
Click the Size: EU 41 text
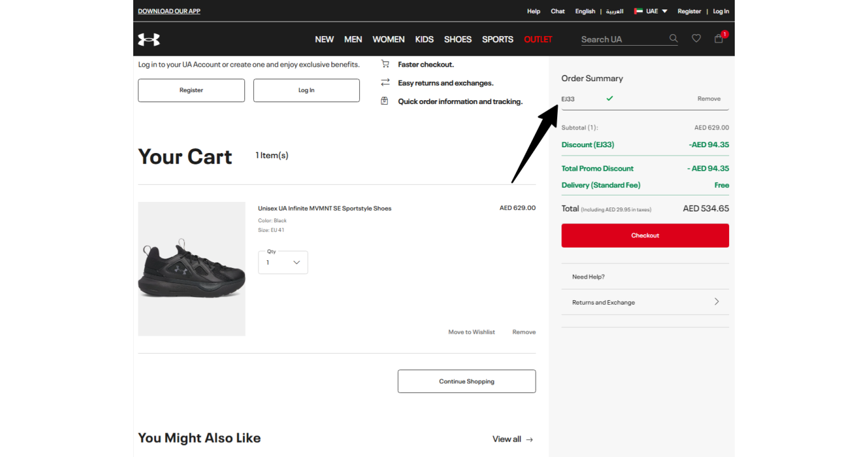click(271, 230)
